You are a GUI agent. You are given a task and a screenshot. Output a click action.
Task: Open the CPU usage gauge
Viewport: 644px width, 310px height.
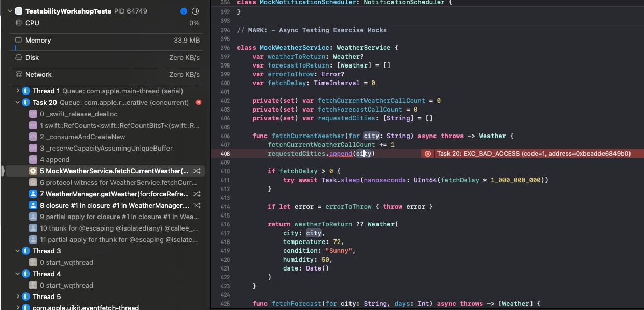coord(32,23)
